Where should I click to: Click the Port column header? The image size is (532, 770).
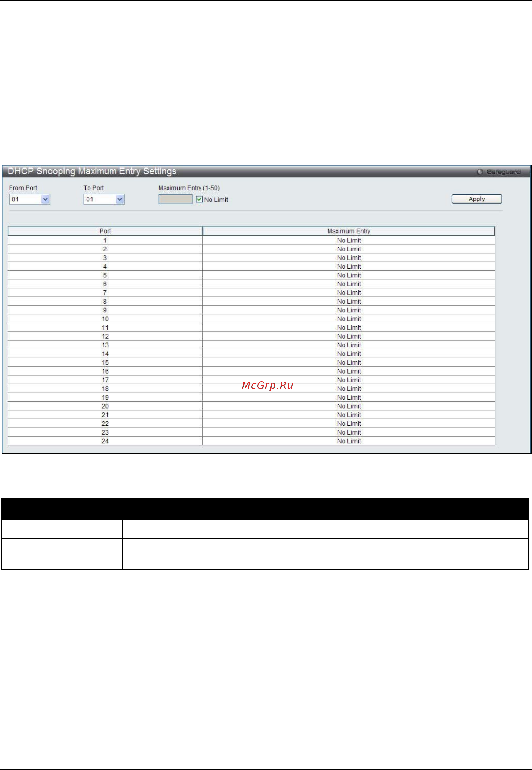pyautogui.click(x=105, y=231)
